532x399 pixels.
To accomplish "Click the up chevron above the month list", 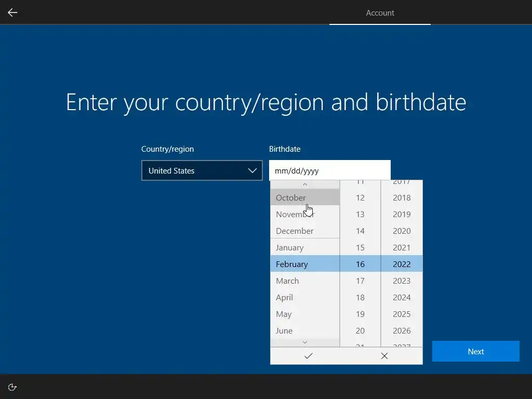I will 304,184.
